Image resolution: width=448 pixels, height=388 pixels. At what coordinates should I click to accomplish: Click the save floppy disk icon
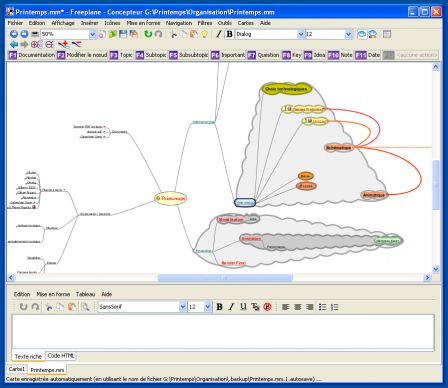(123, 34)
